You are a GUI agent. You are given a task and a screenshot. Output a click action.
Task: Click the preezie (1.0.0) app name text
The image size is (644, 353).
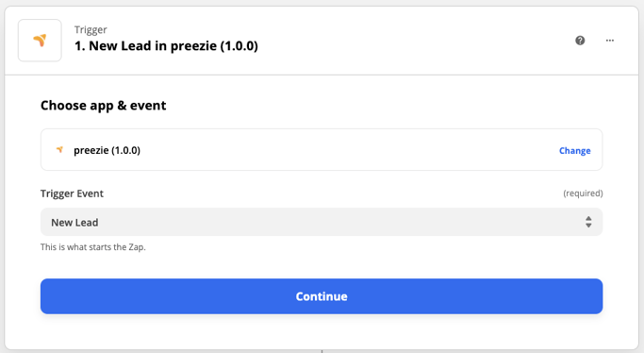click(107, 150)
